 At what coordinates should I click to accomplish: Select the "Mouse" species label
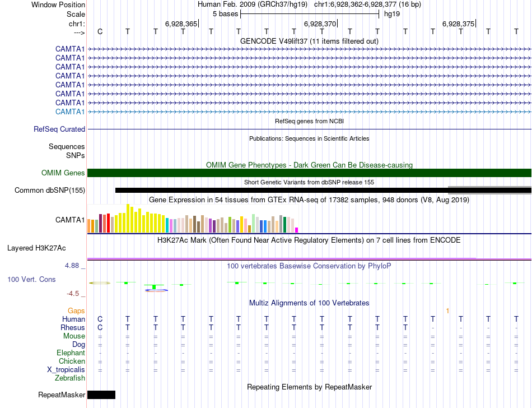(x=74, y=336)
